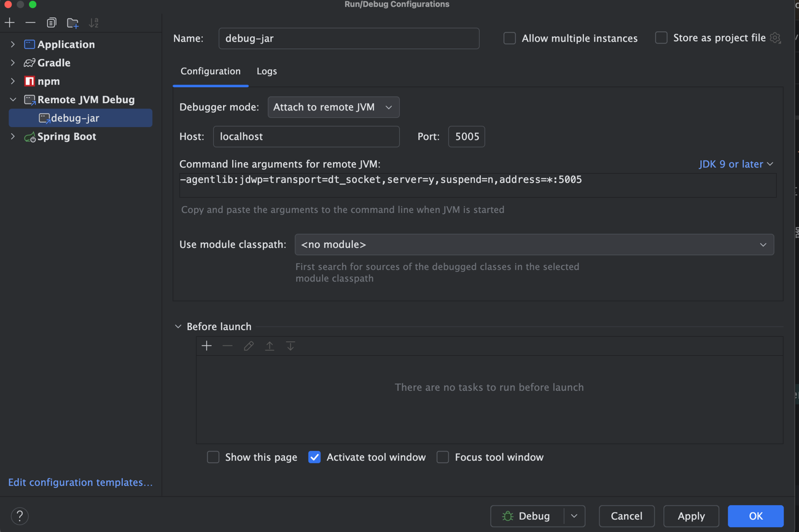This screenshot has width=799, height=532.
Task: Collapse the Remote JVM Debug node
Action: tap(13, 99)
